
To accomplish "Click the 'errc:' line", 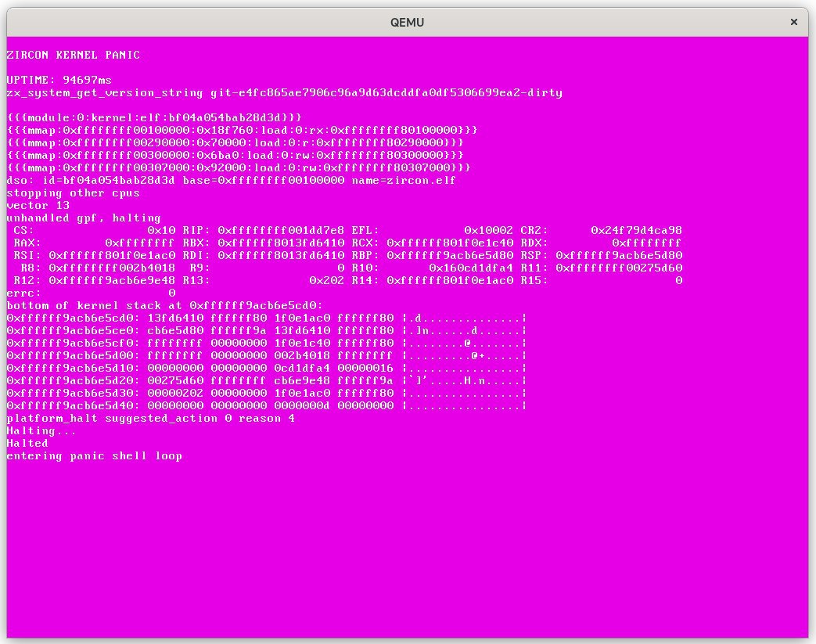I will click(91, 293).
